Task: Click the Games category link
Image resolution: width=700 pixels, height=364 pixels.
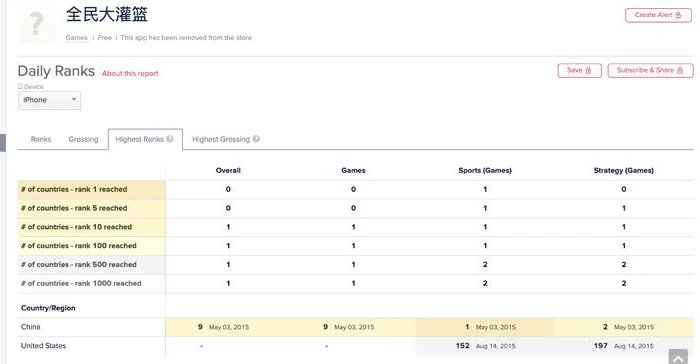Action: click(76, 38)
